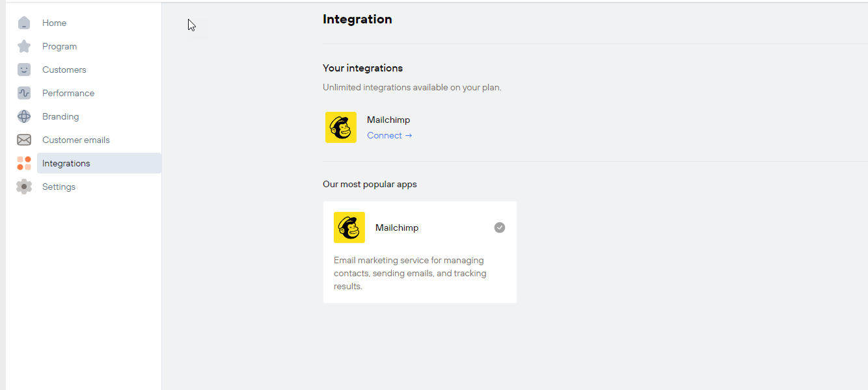This screenshot has width=868, height=390.
Task: Click the Integration page heading
Action: coord(357,19)
